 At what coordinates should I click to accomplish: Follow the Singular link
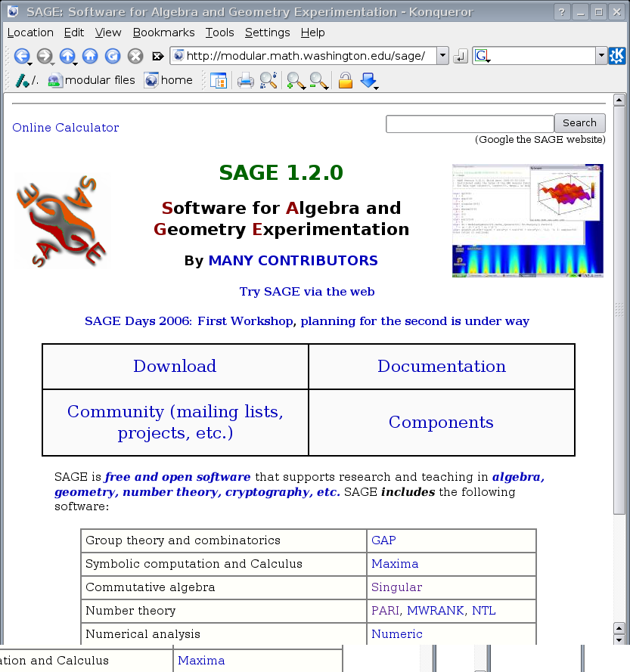tap(397, 587)
